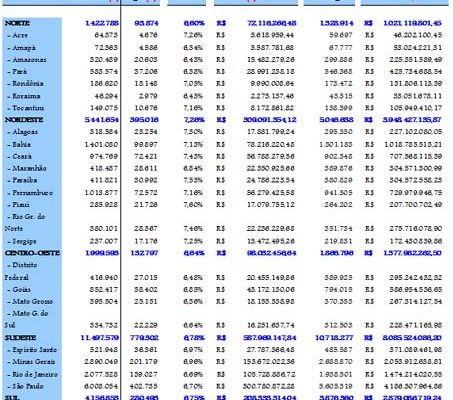Select the percentage cell in the SUDESTE row
The height and width of the screenshot is (400, 453).
(x=194, y=338)
